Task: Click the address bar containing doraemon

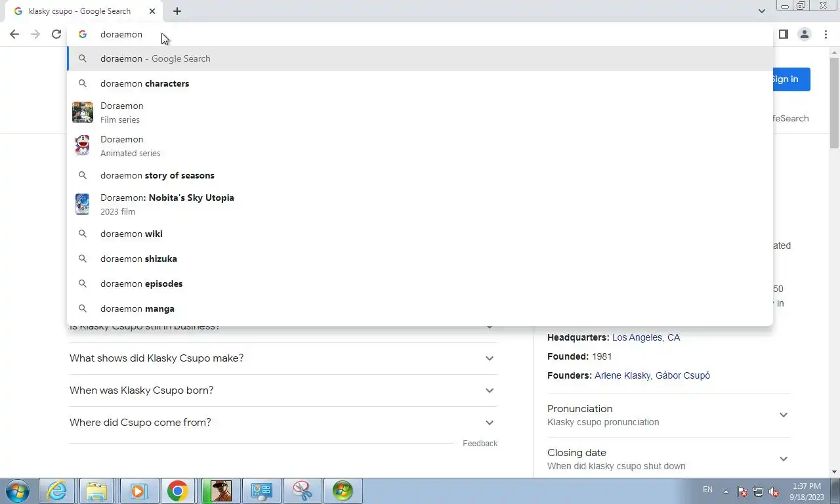Action: [420, 34]
